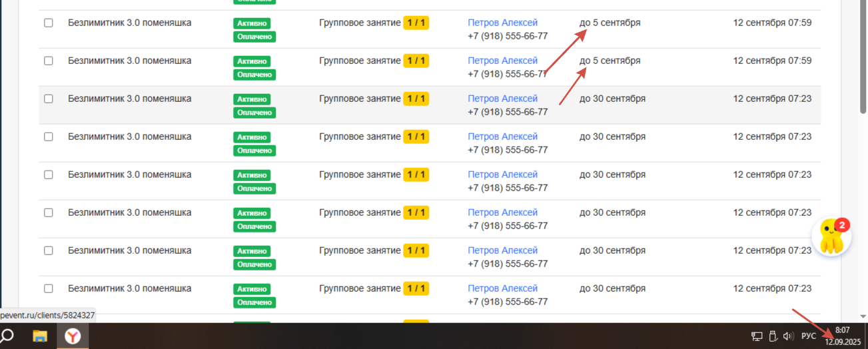Open the yellow octopus chat widget
The image size is (868, 349).
(x=833, y=236)
